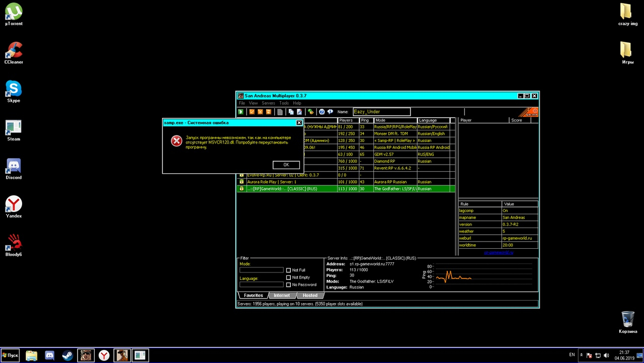Click the Mode filter input field
644x363 pixels.
(x=262, y=270)
